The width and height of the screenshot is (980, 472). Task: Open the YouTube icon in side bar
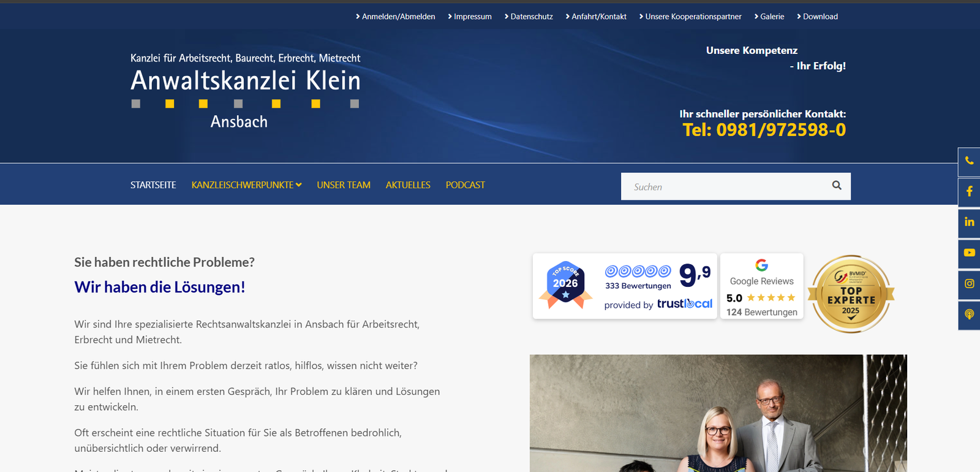tap(969, 253)
